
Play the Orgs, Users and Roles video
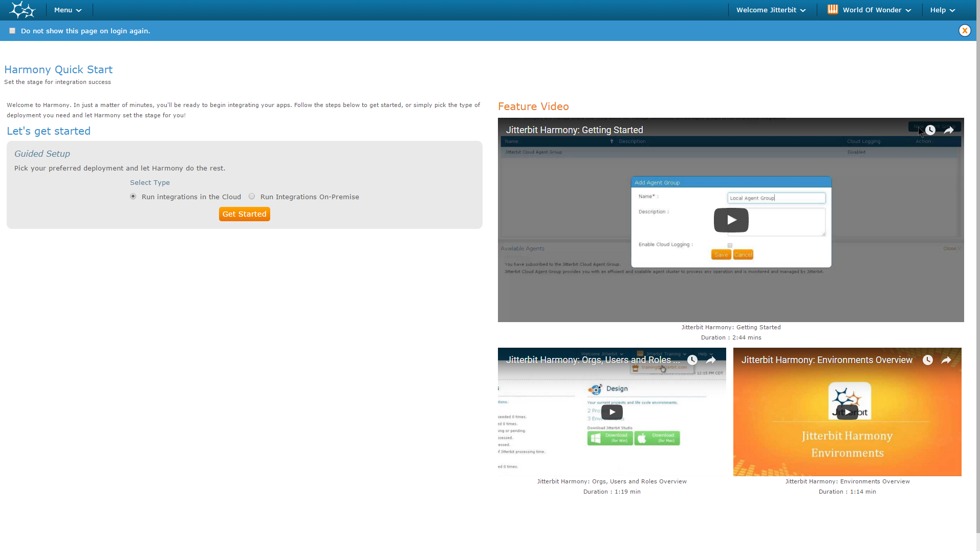[x=612, y=412]
